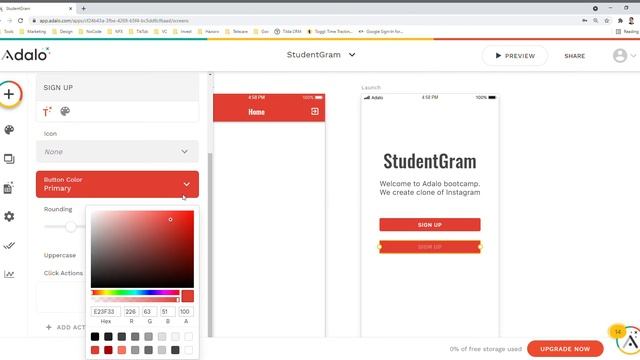This screenshot has height=360, width=640.
Task: Click the saturation brightness color field
Action: pyautogui.click(x=142, y=249)
